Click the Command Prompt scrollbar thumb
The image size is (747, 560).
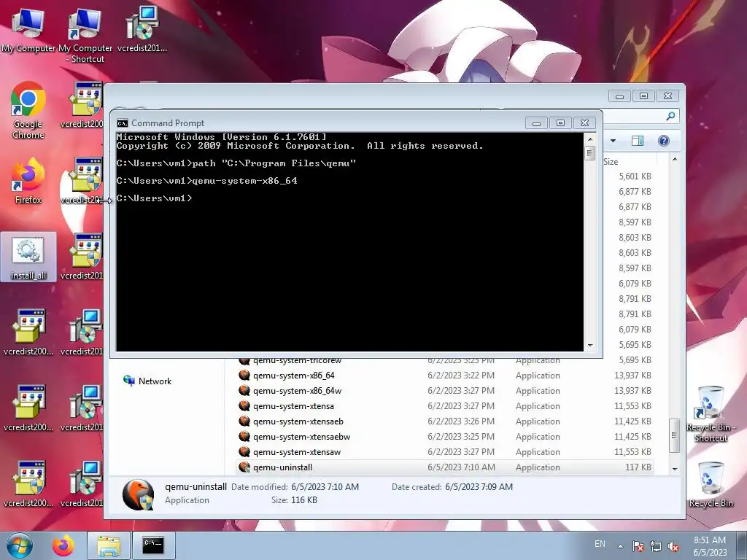[x=590, y=153]
